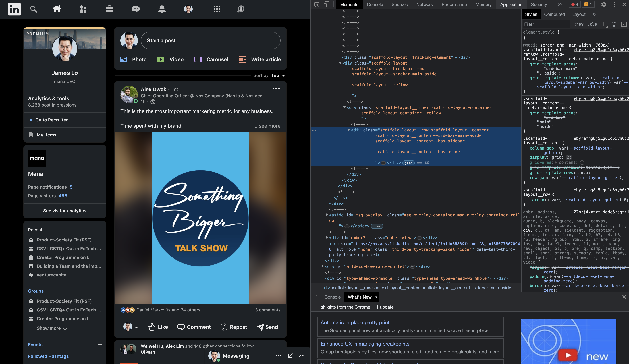Click Start a post field
The height and width of the screenshot is (364, 629).
pyautogui.click(x=210, y=40)
